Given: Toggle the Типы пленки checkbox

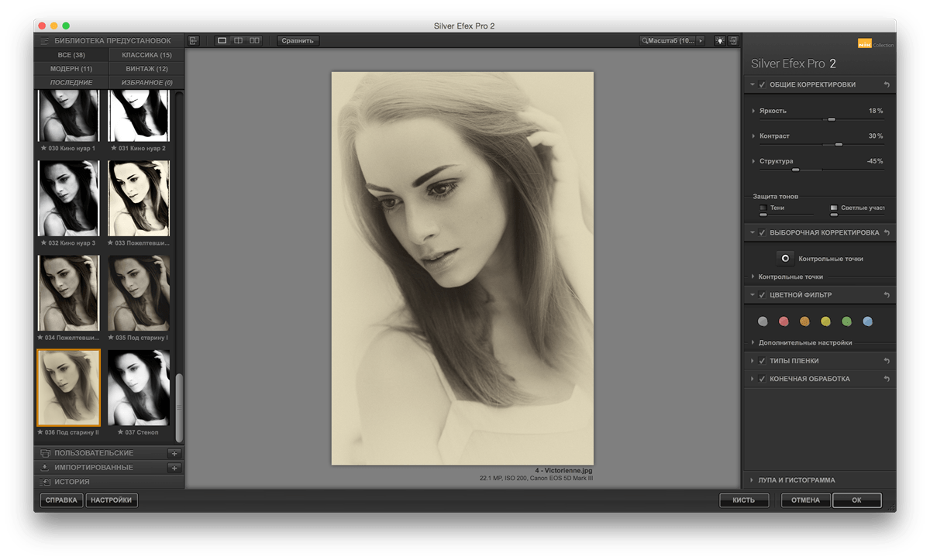Looking at the screenshot, I should [763, 361].
